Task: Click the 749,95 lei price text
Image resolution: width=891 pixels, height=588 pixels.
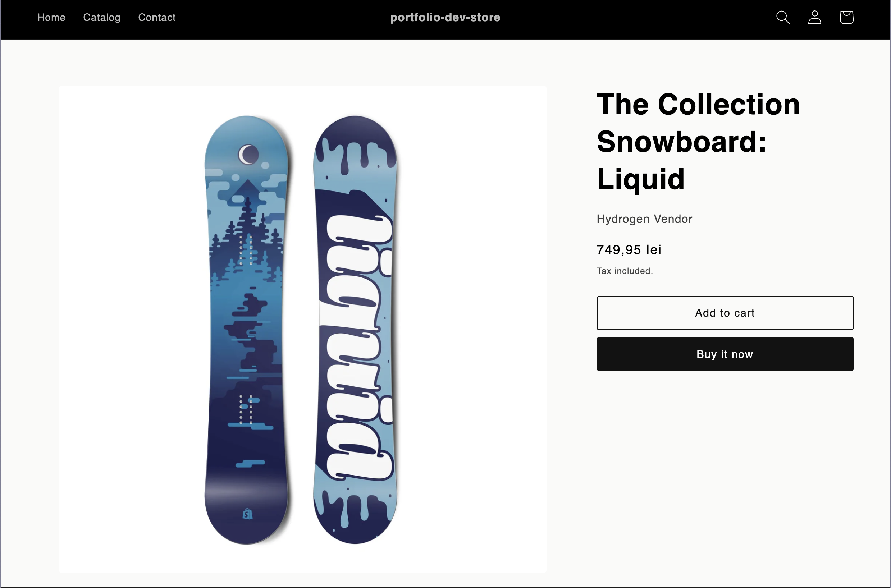Action: click(629, 249)
